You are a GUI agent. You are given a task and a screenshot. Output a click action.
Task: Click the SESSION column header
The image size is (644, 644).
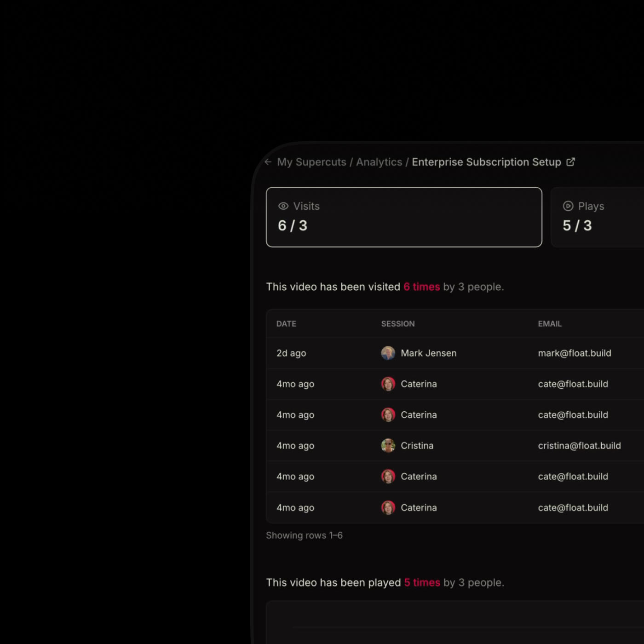coord(398,324)
